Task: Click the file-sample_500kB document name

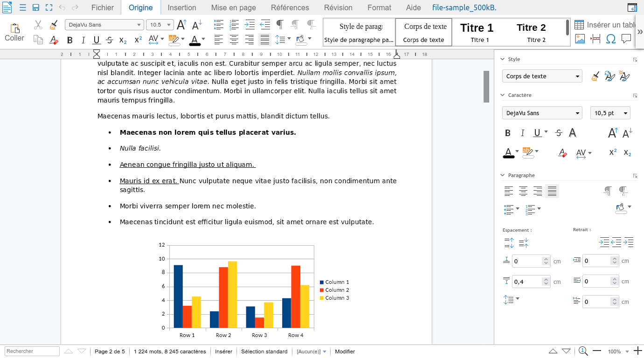Action: click(464, 7)
